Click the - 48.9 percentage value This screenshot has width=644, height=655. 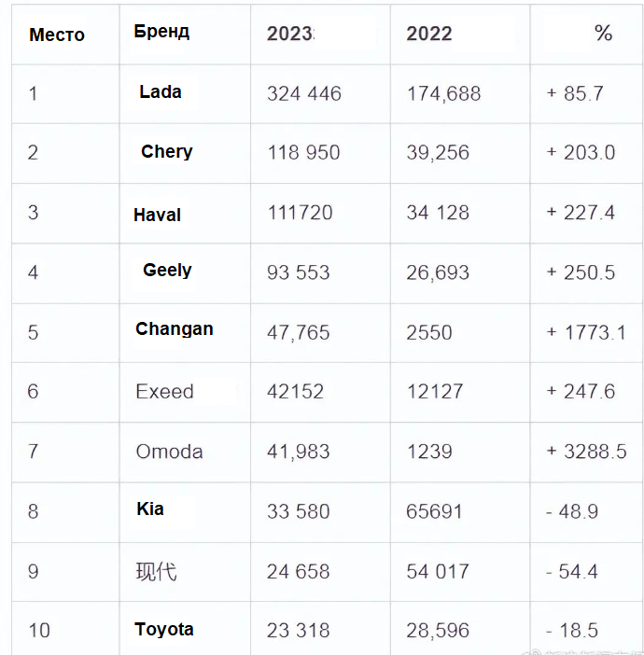[572, 511]
